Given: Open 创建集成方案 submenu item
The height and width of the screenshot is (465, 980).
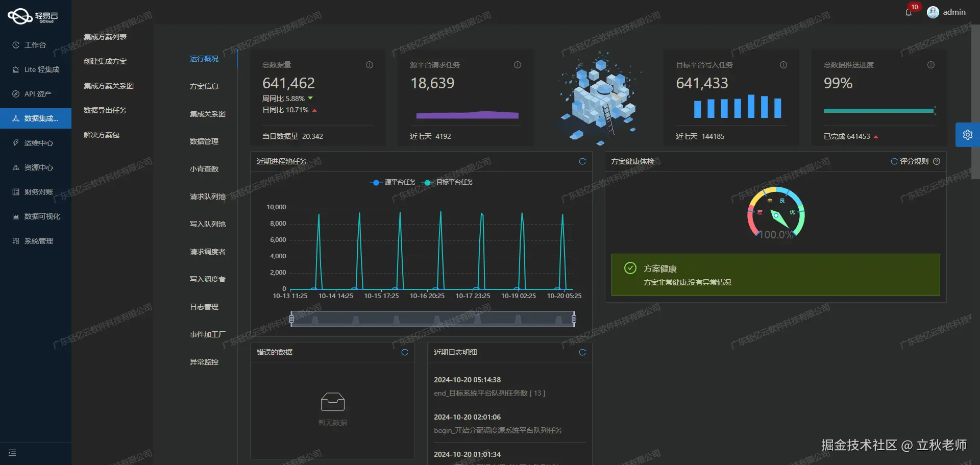Looking at the screenshot, I should (105, 61).
